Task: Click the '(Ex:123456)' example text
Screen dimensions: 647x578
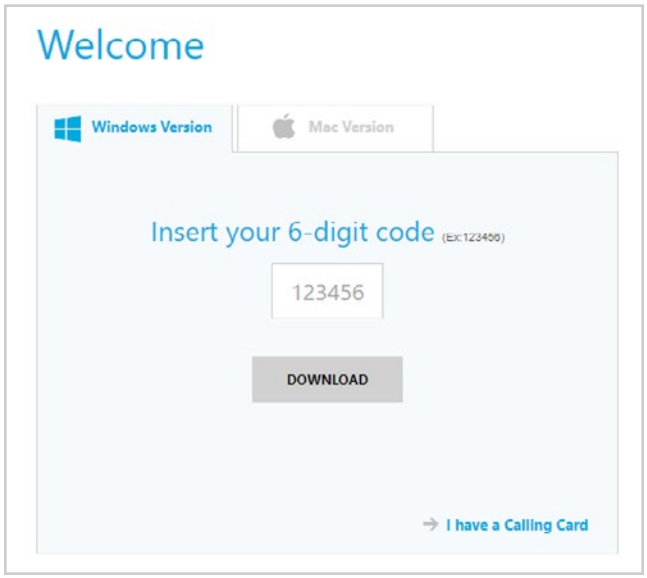Action: tap(473, 238)
